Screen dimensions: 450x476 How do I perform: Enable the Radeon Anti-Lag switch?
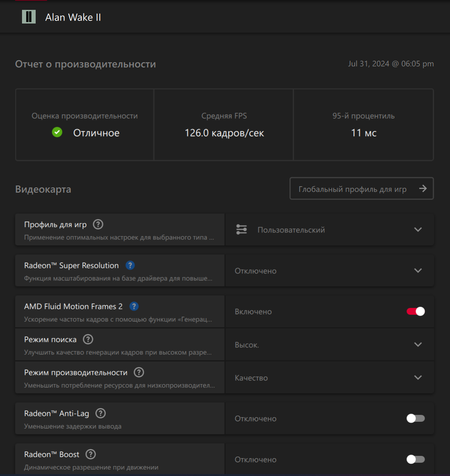(415, 418)
